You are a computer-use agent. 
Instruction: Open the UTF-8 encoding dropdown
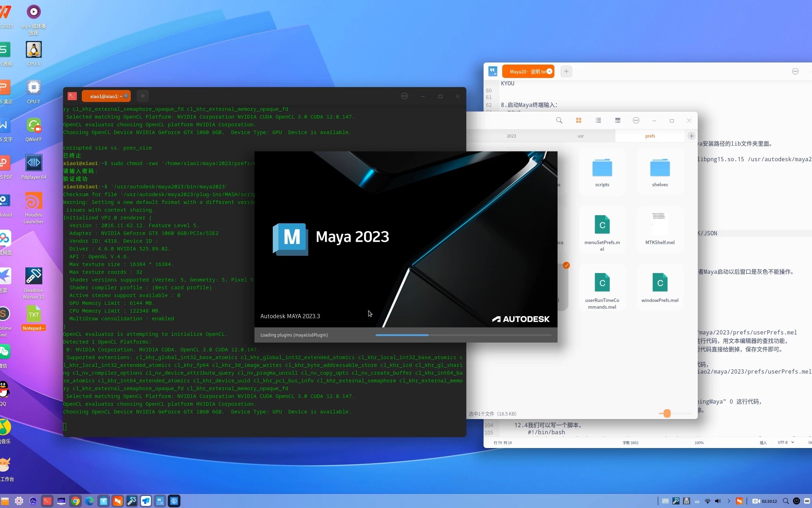(x=786, y=442)
